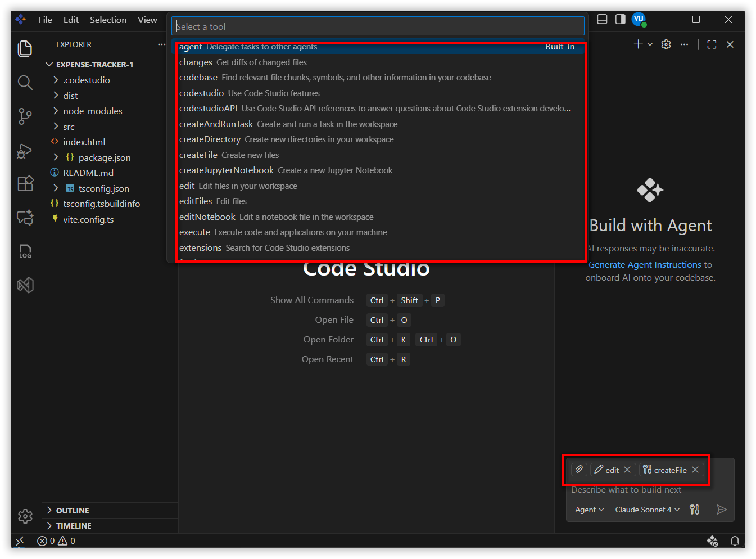The image size is (756, 559).
Task: Open the Claude Sonnet 4 model dropdown
Action: 647,510
